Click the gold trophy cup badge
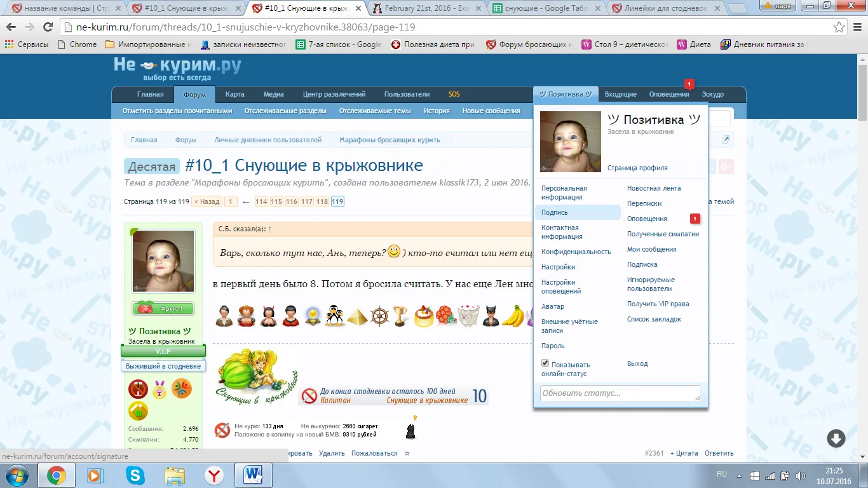This screenshot has width=868, height=488. pyautogui.click(x=400, y=316)
